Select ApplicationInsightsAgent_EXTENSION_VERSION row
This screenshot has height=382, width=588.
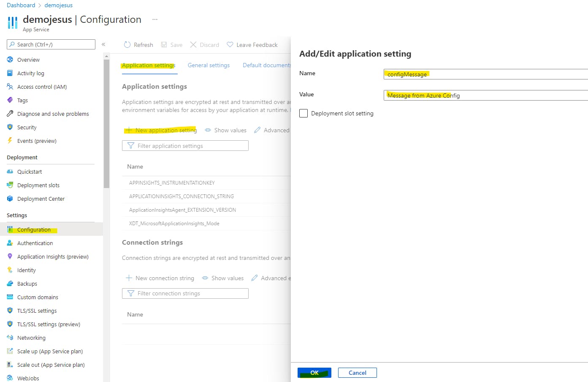[x=206, y=210]
